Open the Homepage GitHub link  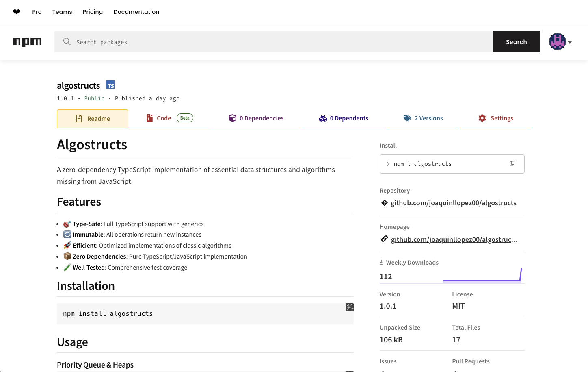click(x=454, y=239)
